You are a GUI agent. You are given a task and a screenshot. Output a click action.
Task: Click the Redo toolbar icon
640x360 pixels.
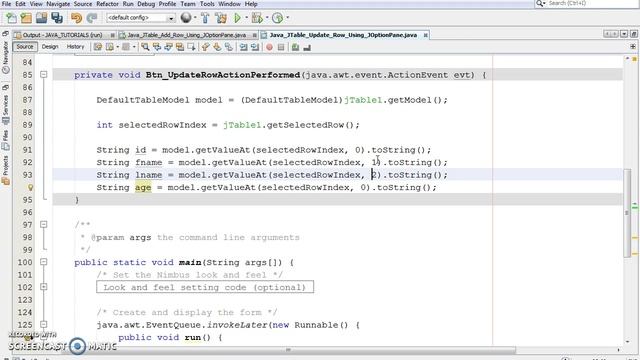92,18
